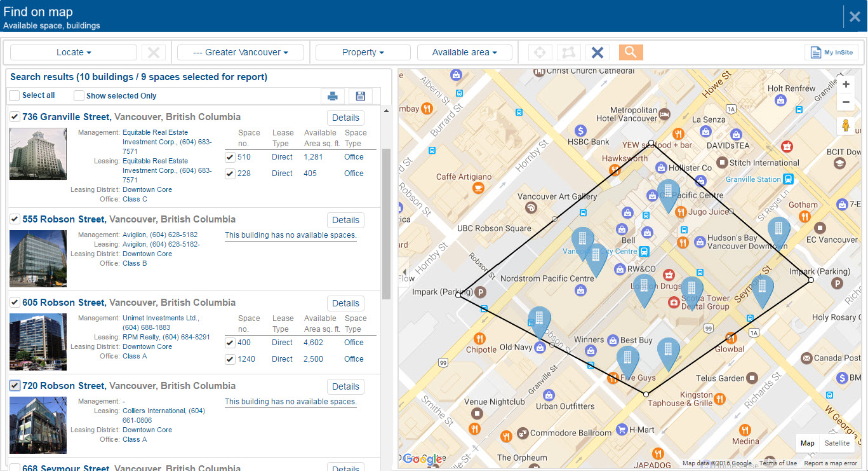Click the Chipotle restaurant map icon
This screenshot has height=471, width=868.
(x=479, y=338)
